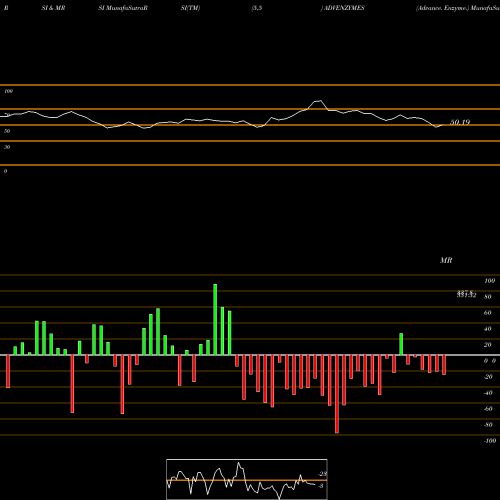Viewport: 500px width, 500px height.
Task: Click the 'SI(TM)' header text
Action: coord(190,8)
